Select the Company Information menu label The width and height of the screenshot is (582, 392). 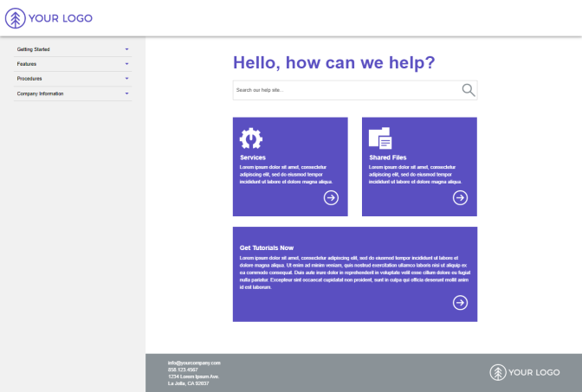(x=40, y=93)
